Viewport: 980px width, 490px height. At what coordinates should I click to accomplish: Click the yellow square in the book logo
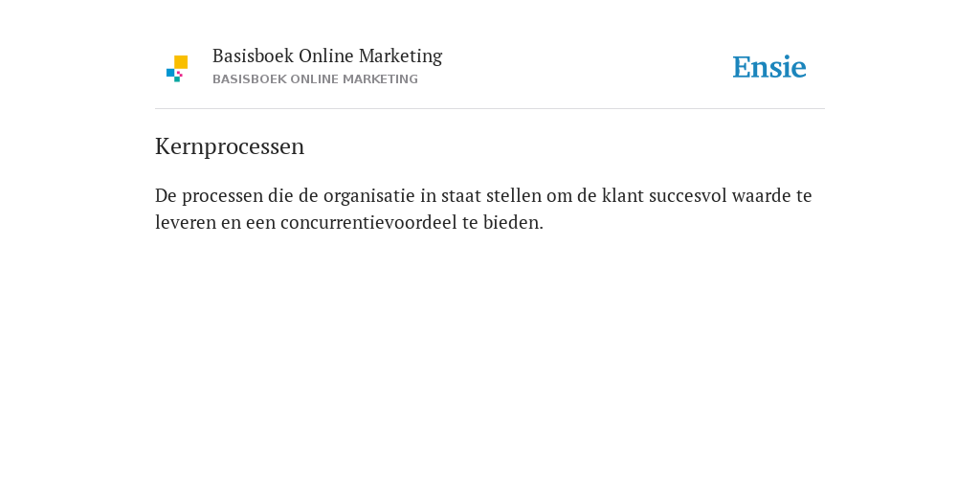[181, 62]
